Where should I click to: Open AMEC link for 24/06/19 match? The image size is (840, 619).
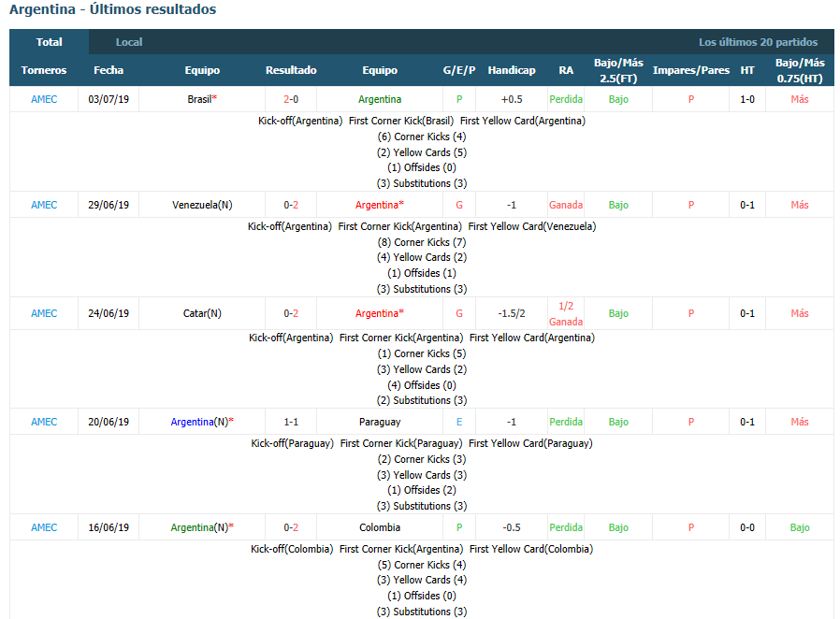point(44,313)
